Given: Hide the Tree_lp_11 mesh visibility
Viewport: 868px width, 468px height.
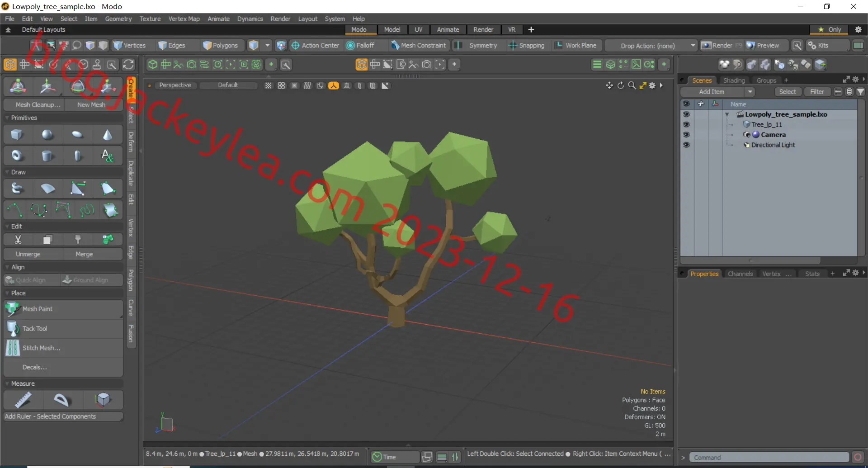Looking at the screenshot, I should tap(686, 124).
